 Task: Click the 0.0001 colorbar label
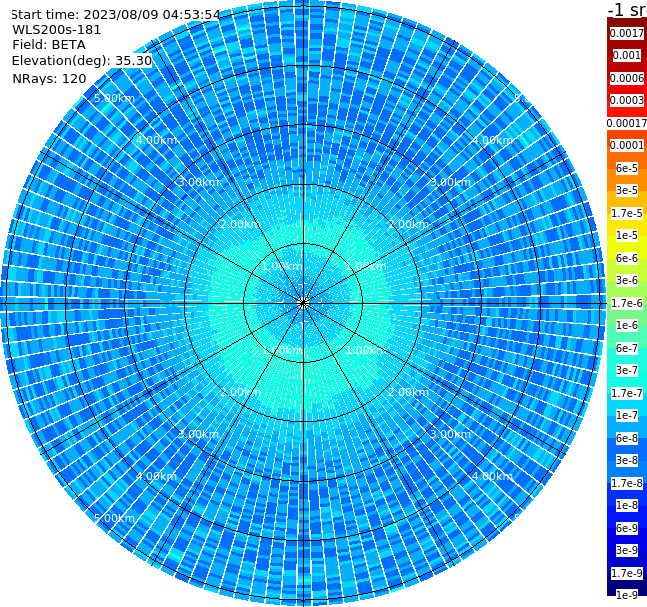pos(627,145)
